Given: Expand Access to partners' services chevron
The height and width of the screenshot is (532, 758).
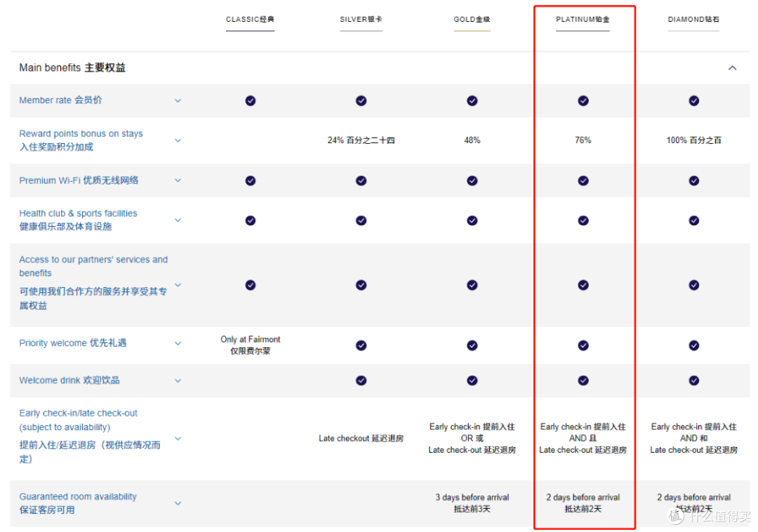Looking at the screenshot, I should point(178,285).
